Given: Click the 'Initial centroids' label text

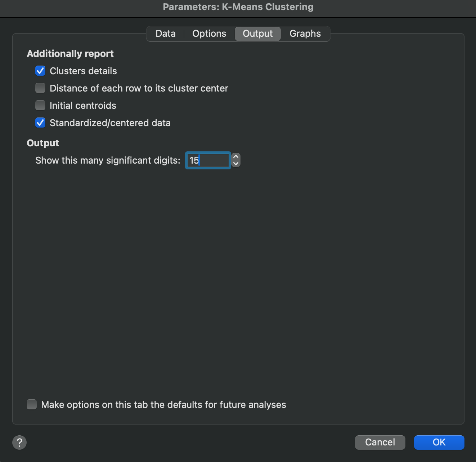Looking at the screenshot, I should [83, 106].
